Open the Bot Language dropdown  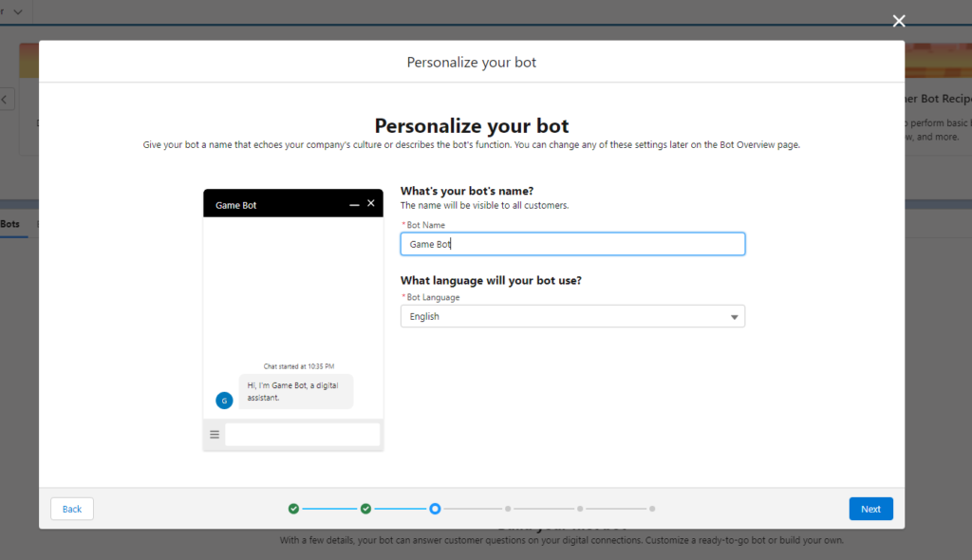coord(737,315)
